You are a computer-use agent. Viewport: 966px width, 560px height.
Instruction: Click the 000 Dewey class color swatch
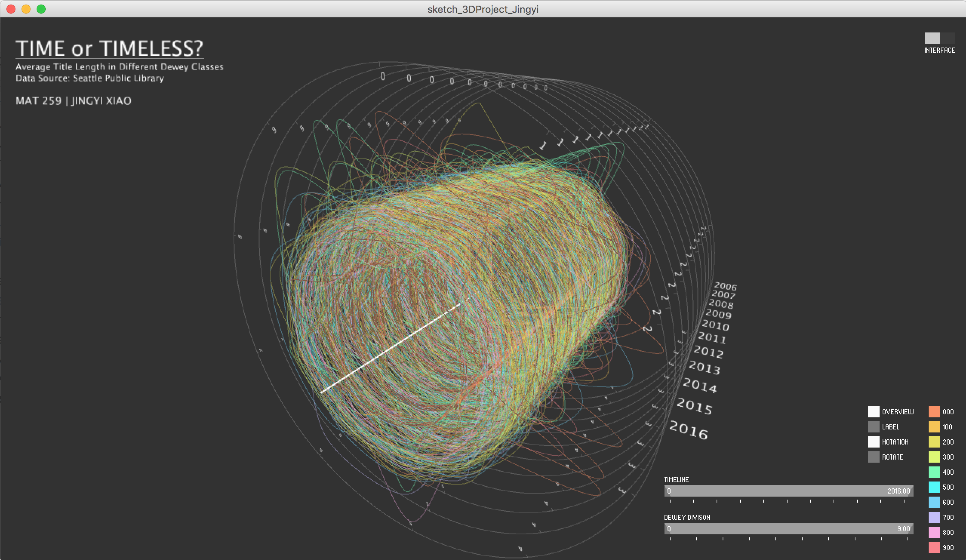click(x=934, y=411)
